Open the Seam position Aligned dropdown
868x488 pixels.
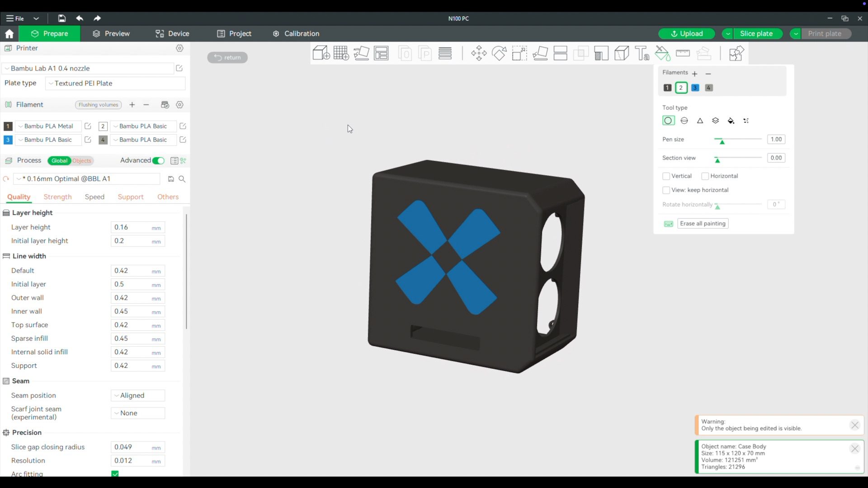pyautogui.click(x=138, y=395)
